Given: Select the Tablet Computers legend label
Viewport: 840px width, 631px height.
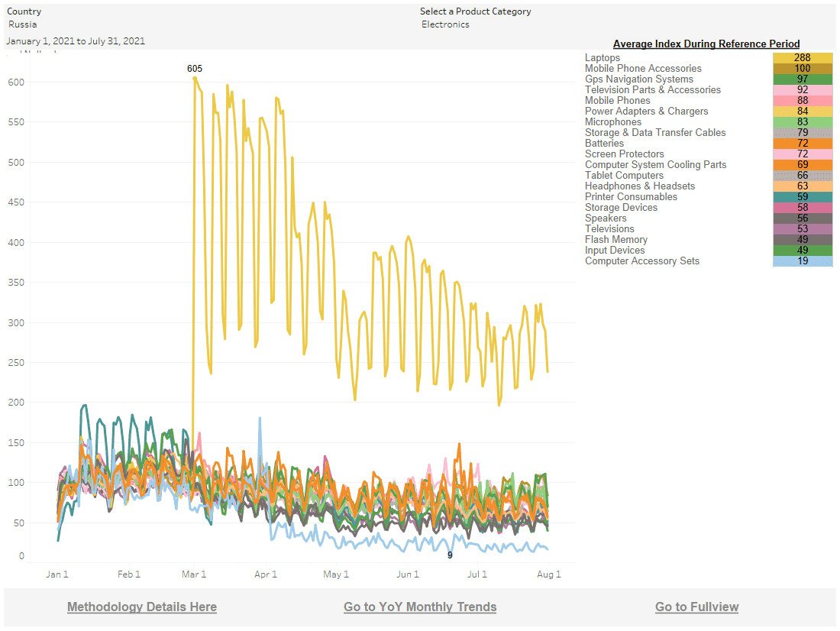Looking at the screenshot, I should tap(624, 176).
